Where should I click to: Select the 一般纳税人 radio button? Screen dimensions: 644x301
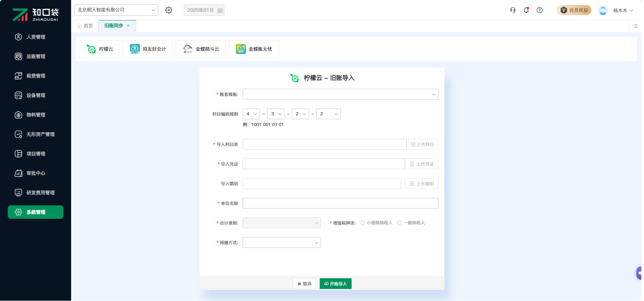click(399, 223)
